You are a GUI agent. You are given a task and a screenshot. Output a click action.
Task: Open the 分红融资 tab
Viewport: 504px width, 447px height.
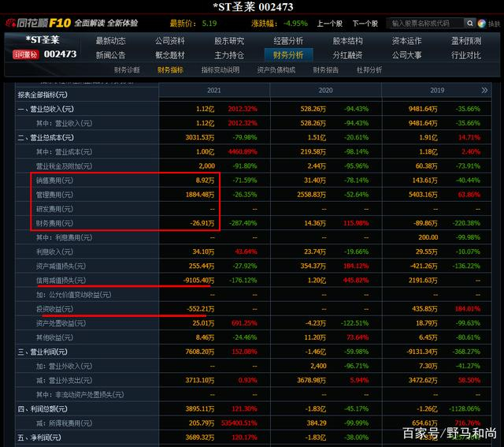347,55
